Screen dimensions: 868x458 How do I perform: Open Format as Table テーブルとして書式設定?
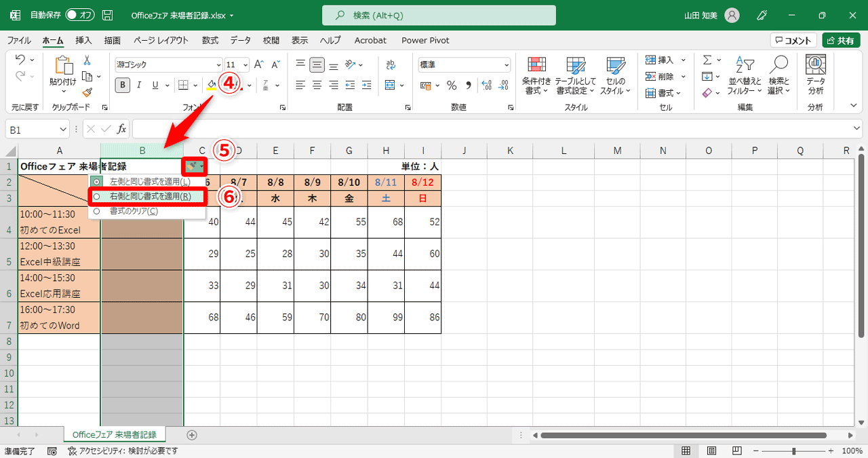click(x=576, y=75)
